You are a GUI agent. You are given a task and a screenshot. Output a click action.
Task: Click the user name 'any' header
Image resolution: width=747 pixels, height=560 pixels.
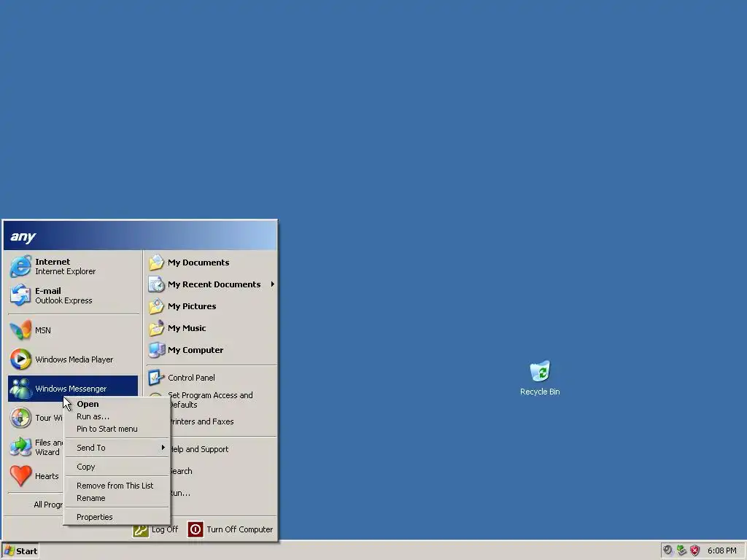click(x=23, y=237)
